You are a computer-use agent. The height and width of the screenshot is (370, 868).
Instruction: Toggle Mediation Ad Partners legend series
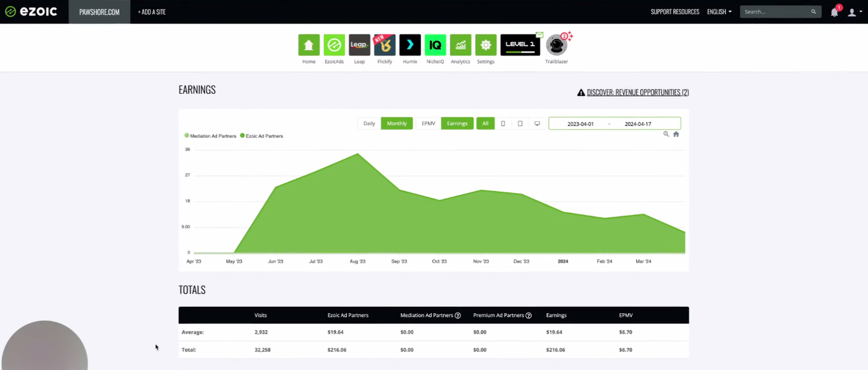pyautogui.click(x=210, y=136)
